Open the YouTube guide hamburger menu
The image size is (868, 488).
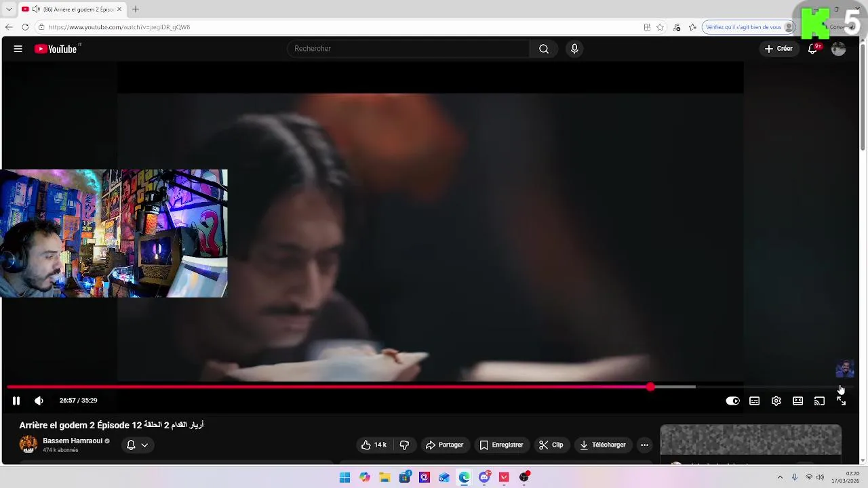click(x=18, y=49)
